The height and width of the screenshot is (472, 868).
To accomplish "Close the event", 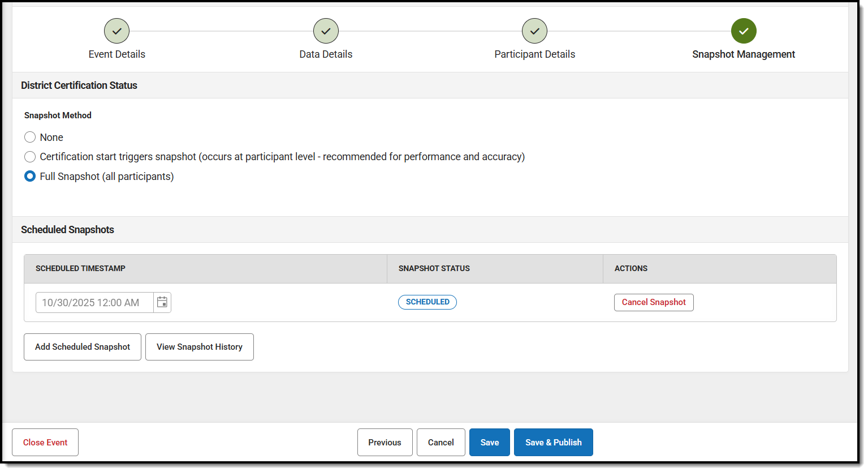I will point(45,443).
